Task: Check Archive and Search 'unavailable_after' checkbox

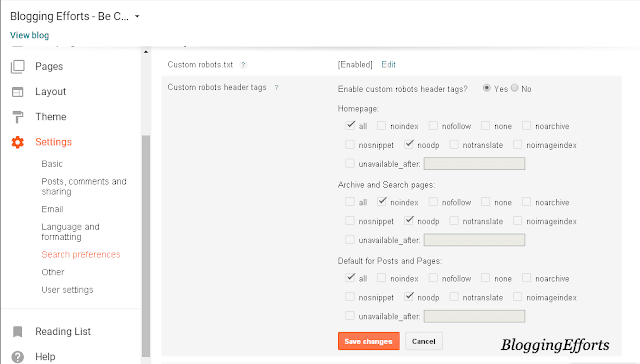Action: [350, 240]
